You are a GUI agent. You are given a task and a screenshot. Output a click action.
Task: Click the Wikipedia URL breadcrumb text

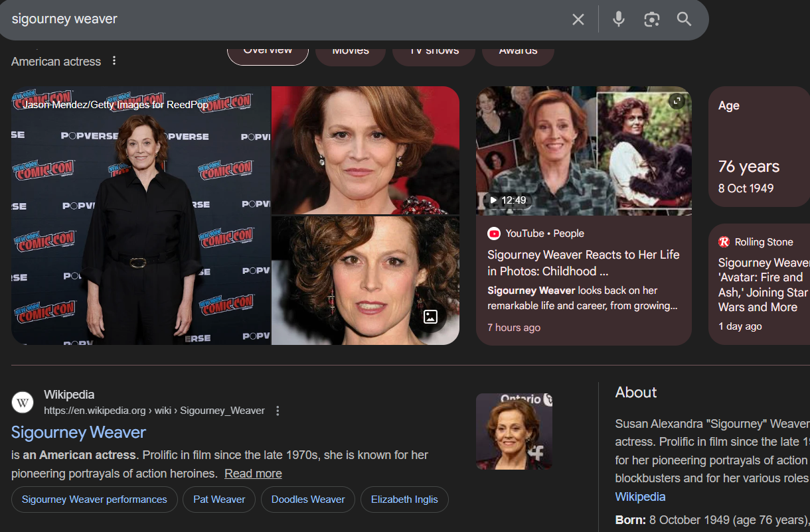(154, 411)
